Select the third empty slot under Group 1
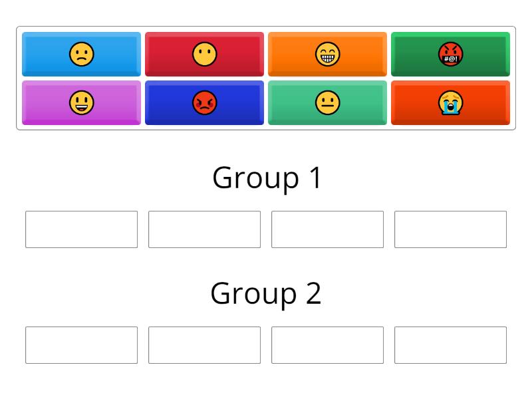The height and width of the screenshot is (399, 532). coord(327,229)
